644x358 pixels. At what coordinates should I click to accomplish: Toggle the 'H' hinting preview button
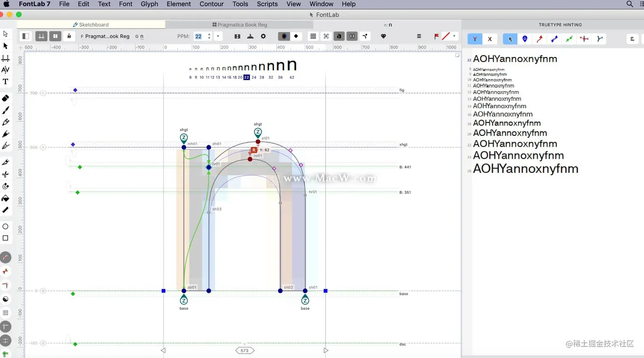[352, 36]
